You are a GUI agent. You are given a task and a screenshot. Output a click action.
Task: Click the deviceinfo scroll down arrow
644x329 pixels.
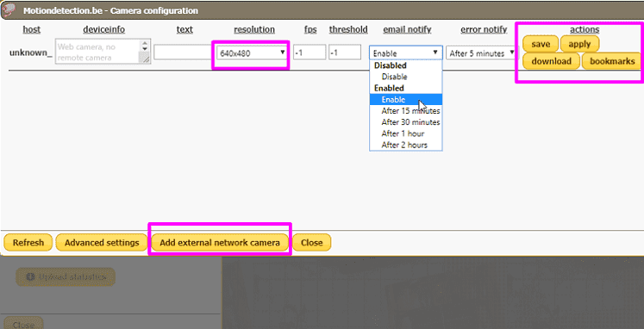[145, 49]
